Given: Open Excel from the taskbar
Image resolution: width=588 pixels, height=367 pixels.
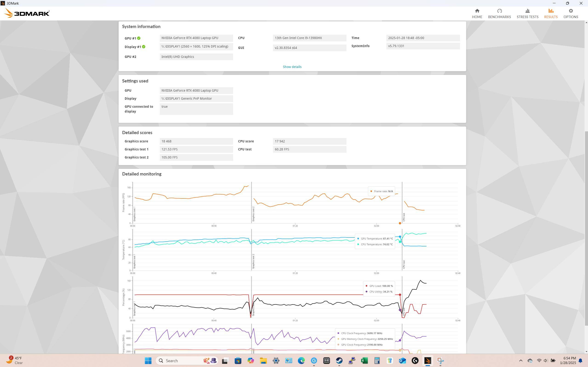Looking at the screenshot, I should 364,361.
